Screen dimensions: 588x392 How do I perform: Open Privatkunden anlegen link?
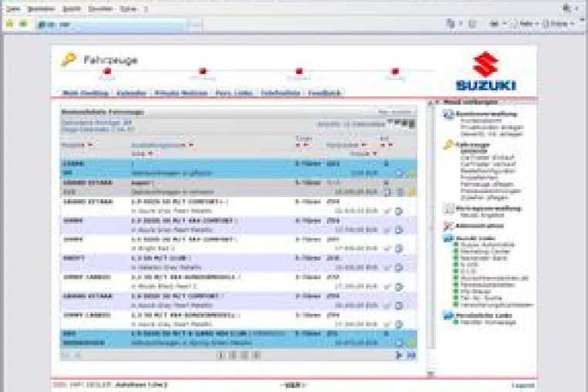point(492,127)
